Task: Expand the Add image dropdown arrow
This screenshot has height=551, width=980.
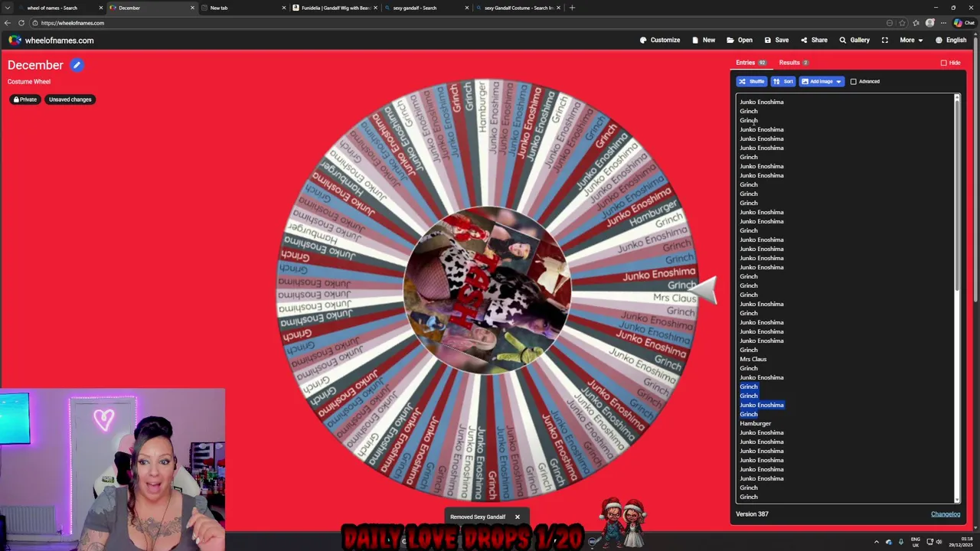Action: point(838,81)
